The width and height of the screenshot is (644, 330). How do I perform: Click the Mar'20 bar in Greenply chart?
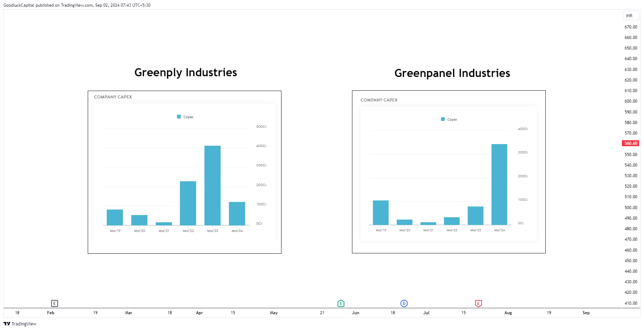[139, 220]
